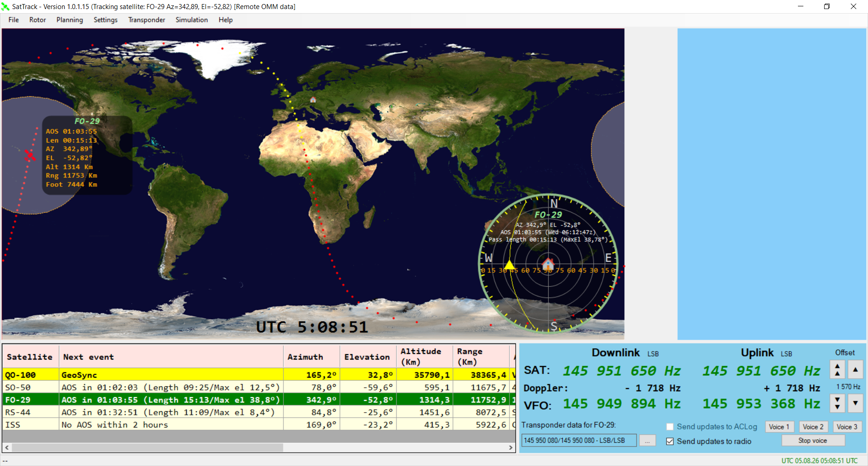Select the RS-44 satellite row
Screen dimensions: 868x466
pos(259,412)
